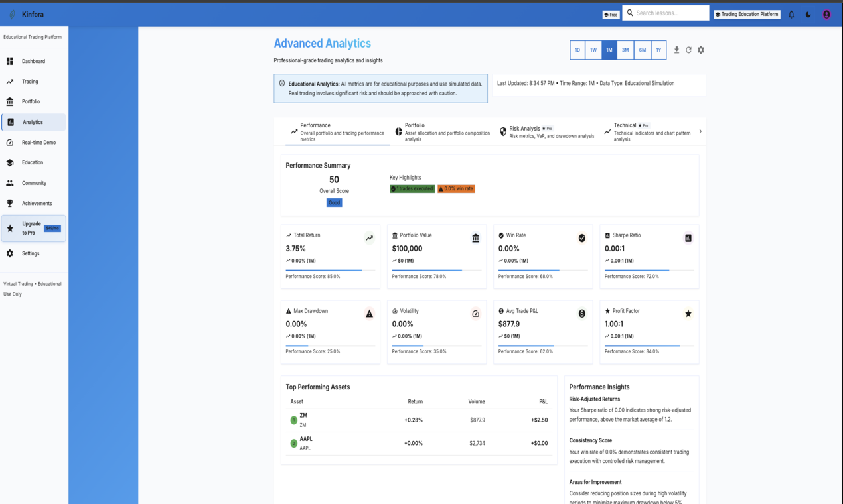The height and width of the screenshot is (504, 843).
Task: Click the Trading Education Platform button
Action: point(747,14)
